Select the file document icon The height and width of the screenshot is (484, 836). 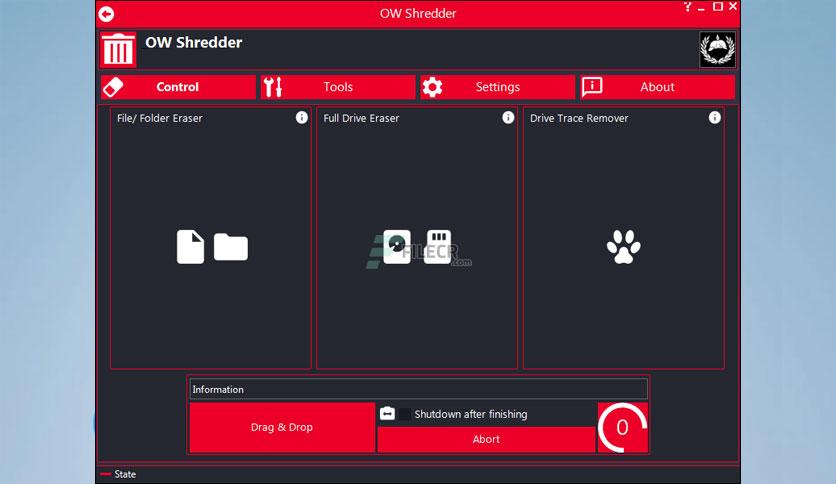click(x=190, y=247)
